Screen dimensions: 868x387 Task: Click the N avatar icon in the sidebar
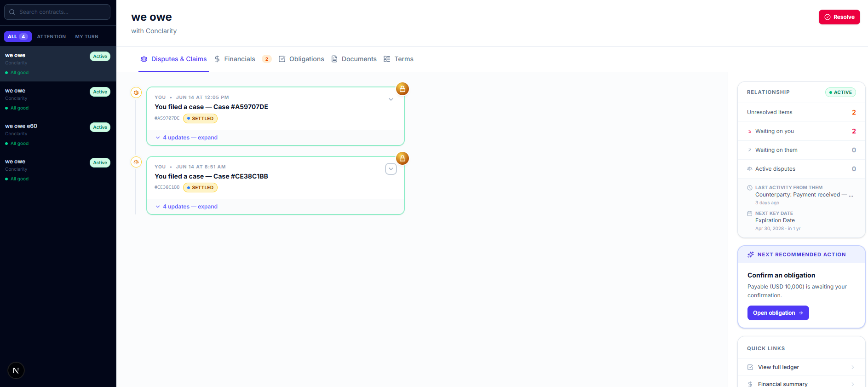point(16,370)
